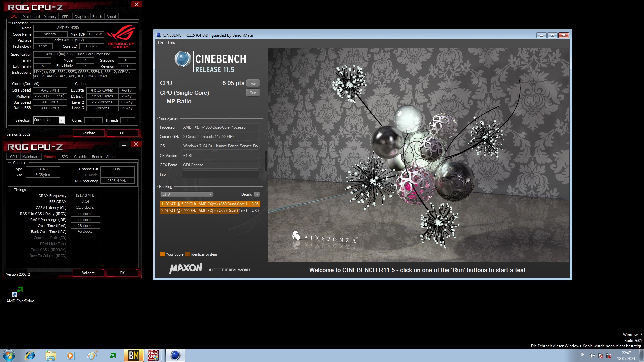Select CPU tab in lower CPU-Z window
Image resolution: width=644 pixels, height=362 pixels.
(x=13, y=157)
